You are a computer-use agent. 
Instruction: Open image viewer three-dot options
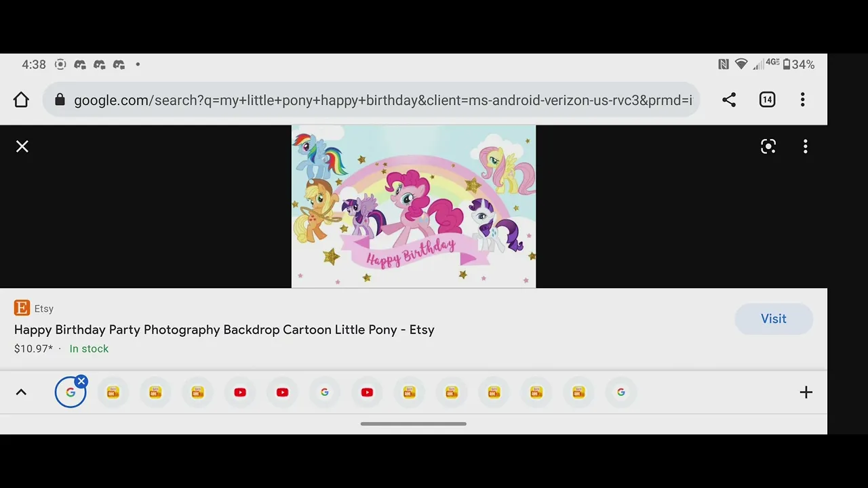coord(806,146)
